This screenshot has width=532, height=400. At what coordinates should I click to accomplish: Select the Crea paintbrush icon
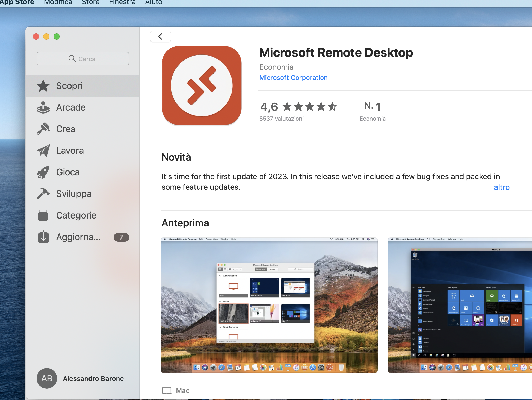43,129
